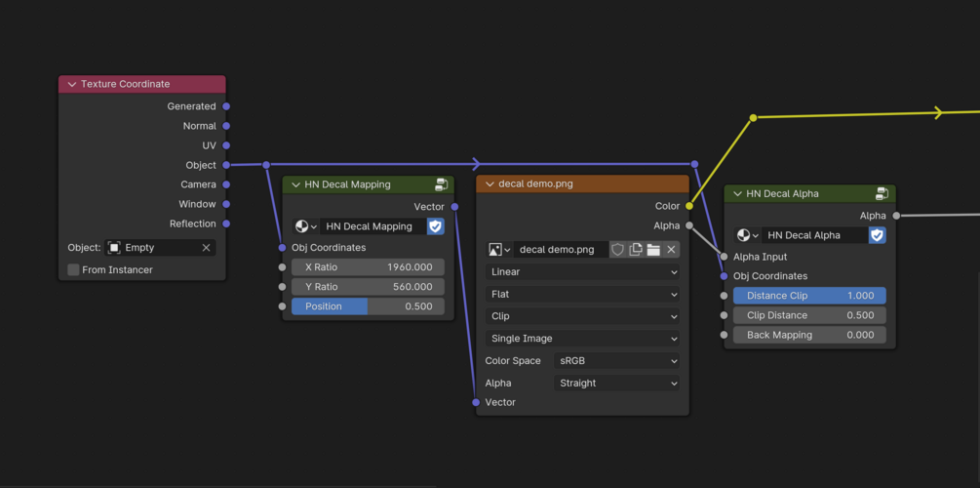Click the new image copy icon for decal demo.png
980x488 pixels.
[x=636, y=250]
